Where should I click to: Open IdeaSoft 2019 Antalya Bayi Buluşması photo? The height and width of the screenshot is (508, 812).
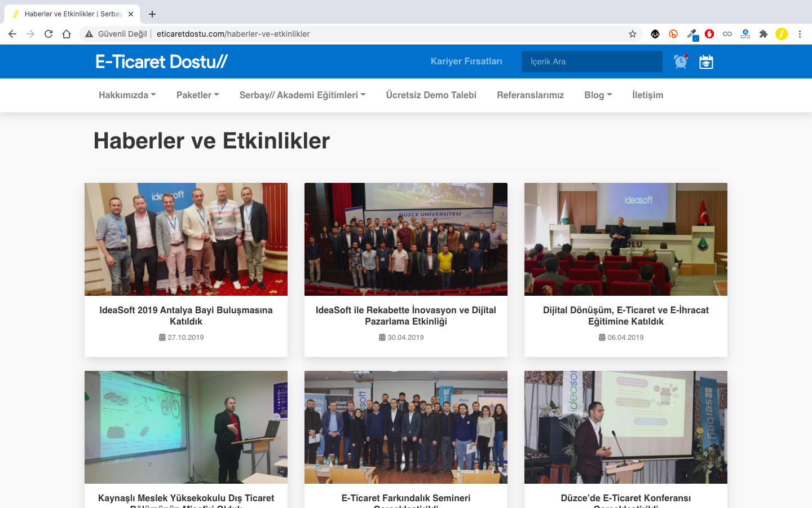pos(186,239)
